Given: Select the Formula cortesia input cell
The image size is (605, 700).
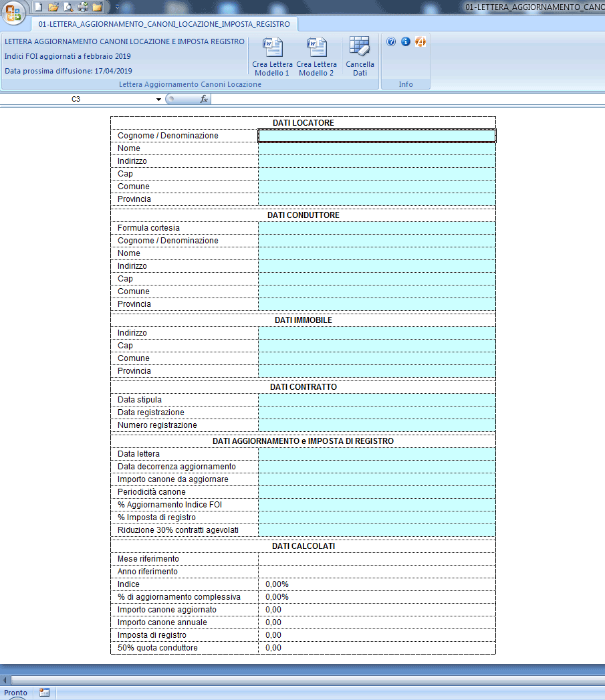Looking at the screenshot, I should coord(377,228).
